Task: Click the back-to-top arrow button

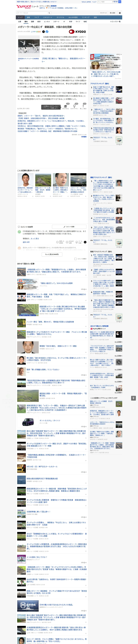Action: coord(133,398)
